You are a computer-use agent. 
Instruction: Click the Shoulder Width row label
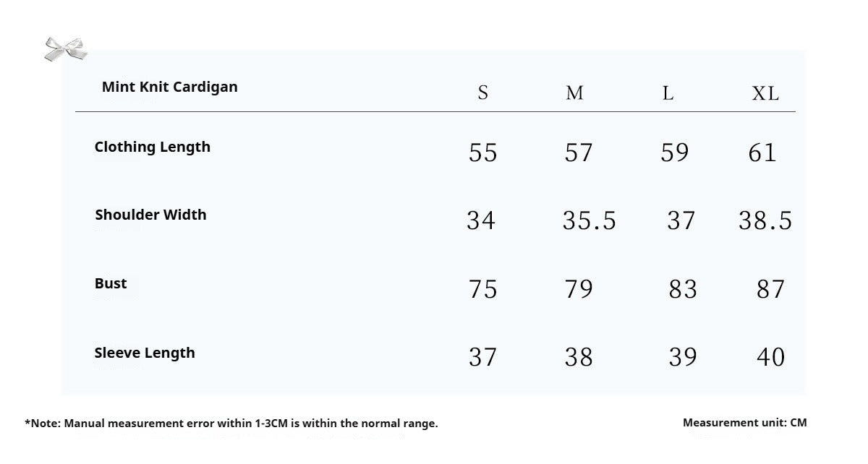(x=150, y=215)
